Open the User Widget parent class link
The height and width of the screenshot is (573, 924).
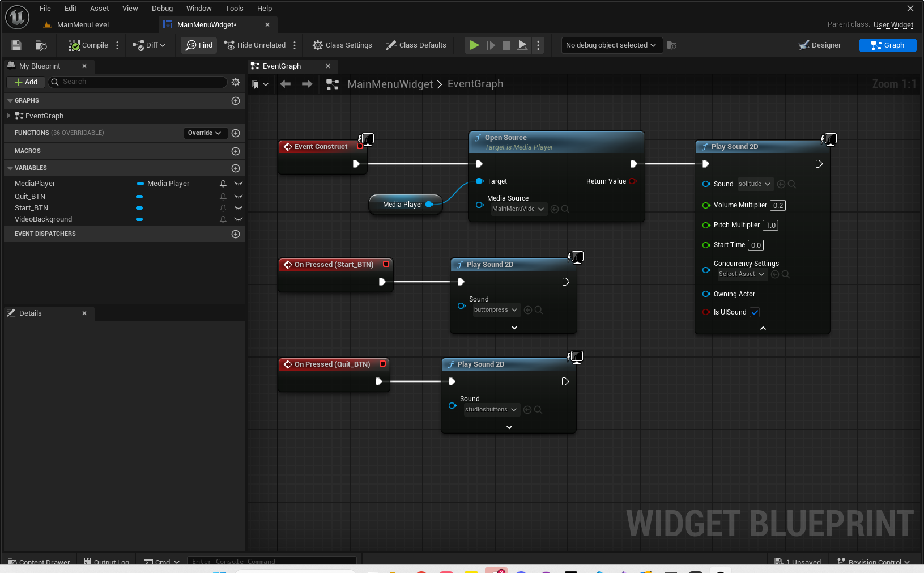[893, 25]
